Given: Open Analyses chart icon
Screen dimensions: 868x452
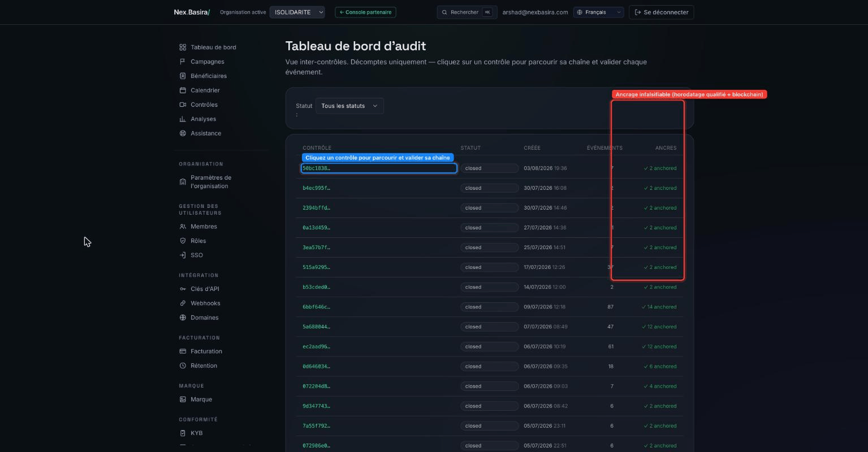Looking at the screenshot, I should click(183, 119).
